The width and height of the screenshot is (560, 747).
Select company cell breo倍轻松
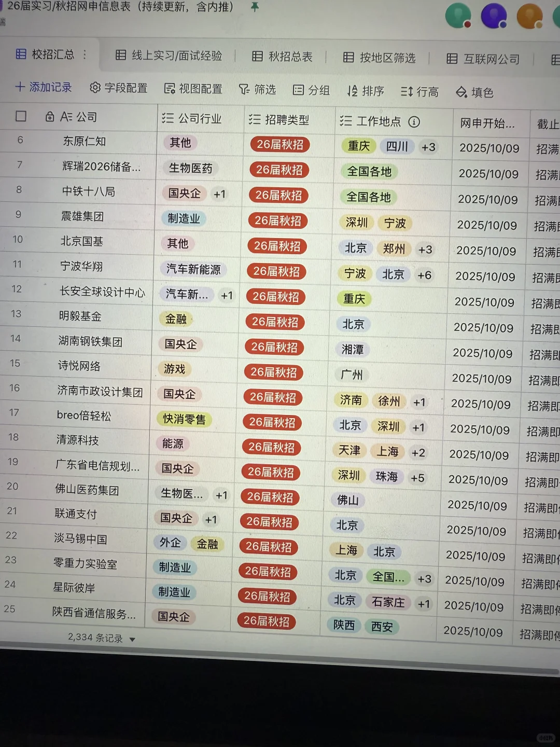coord(83,416)
